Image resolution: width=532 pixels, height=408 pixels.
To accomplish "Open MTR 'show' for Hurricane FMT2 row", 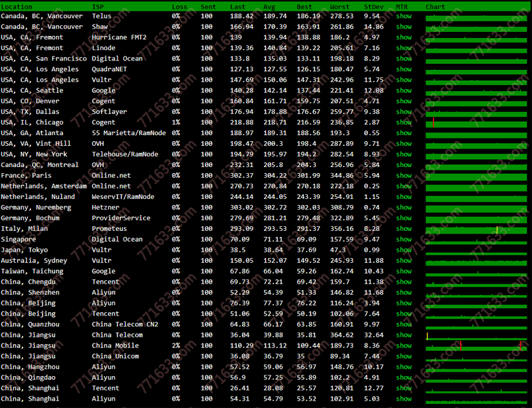I will click(x=404, y=37).
